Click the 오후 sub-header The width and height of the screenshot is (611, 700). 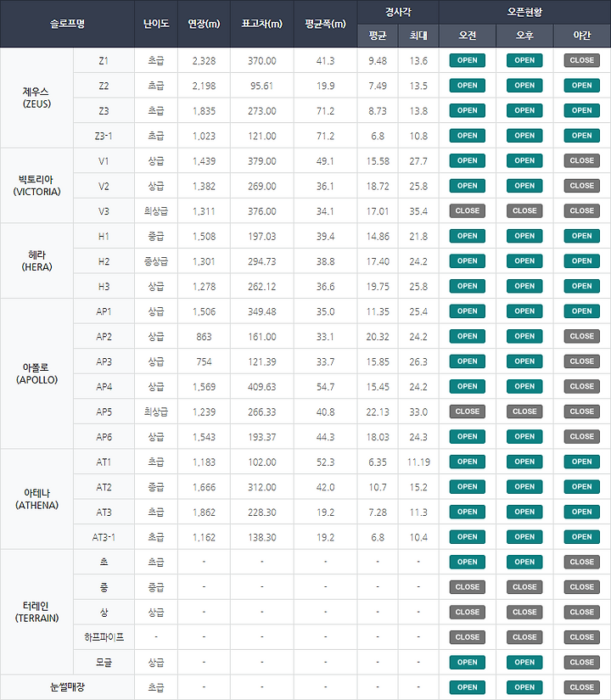point(524,36)
